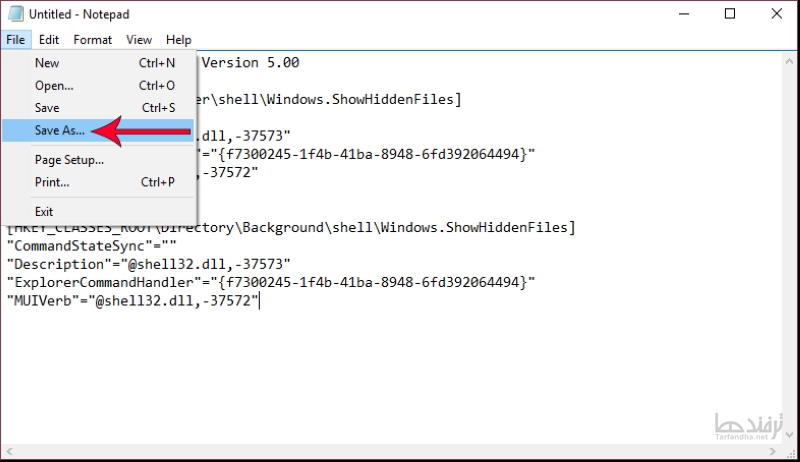The height and width of the screenshot is (462, 800).
Task: Click the vertical scrollbar down arrow
Action: point(789,435)
